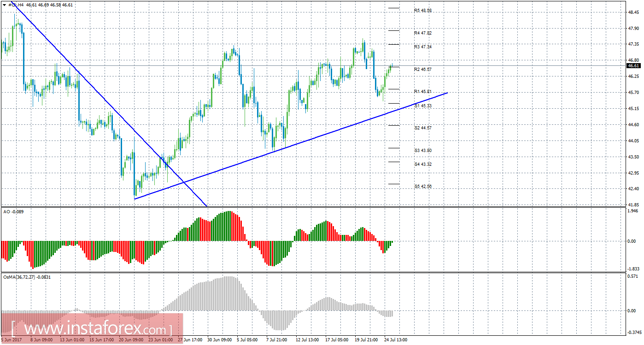The width and height of the screenshot is (644, 345).
Task: Select the R4 47.82 pivot label
Action: pyautogui.click(x=422, y=33)
